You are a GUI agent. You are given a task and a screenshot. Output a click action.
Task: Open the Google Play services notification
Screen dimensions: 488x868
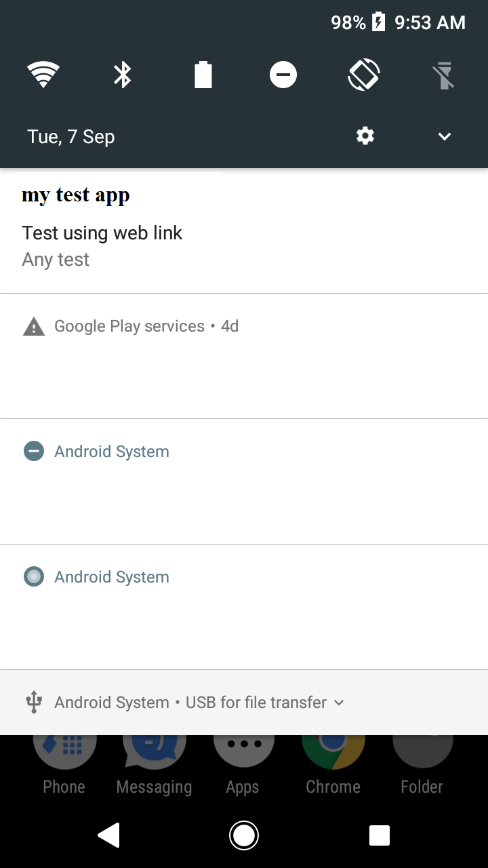click(244, 325)
